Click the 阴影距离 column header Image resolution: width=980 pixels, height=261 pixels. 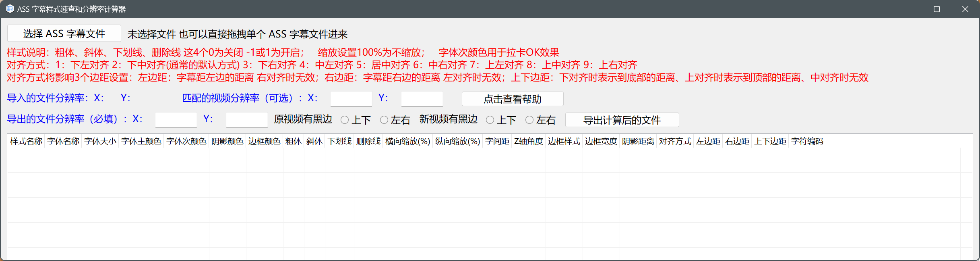(638, 141)
